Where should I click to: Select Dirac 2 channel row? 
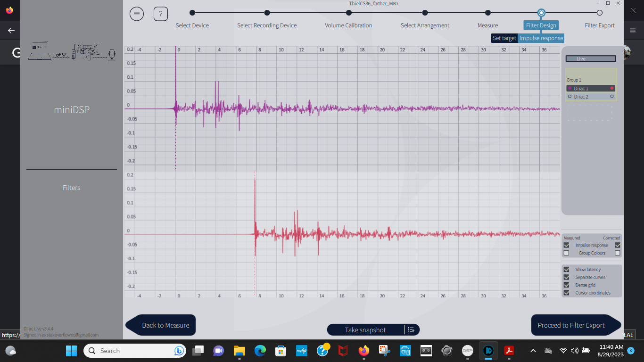pyautogui.click(x=591, y=96)
